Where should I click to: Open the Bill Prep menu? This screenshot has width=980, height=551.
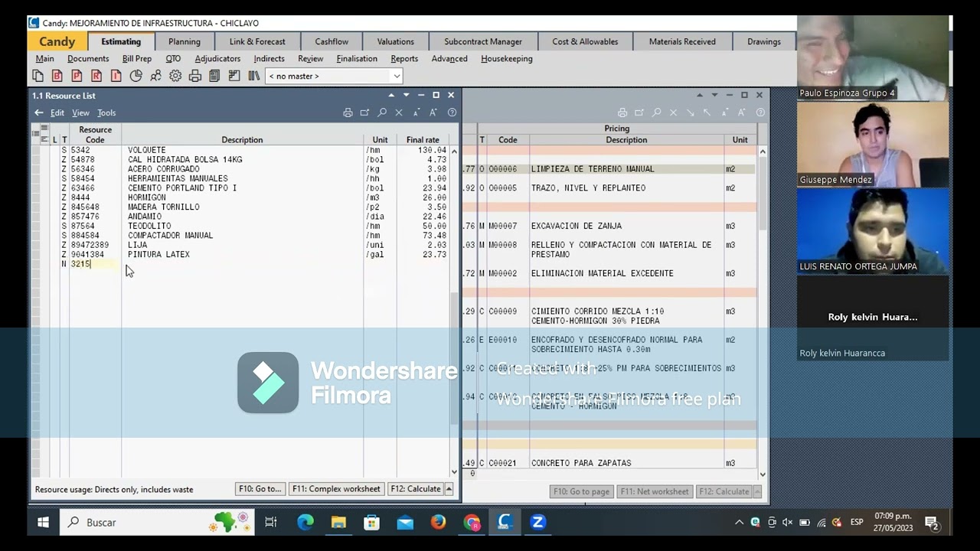point(137,58)
